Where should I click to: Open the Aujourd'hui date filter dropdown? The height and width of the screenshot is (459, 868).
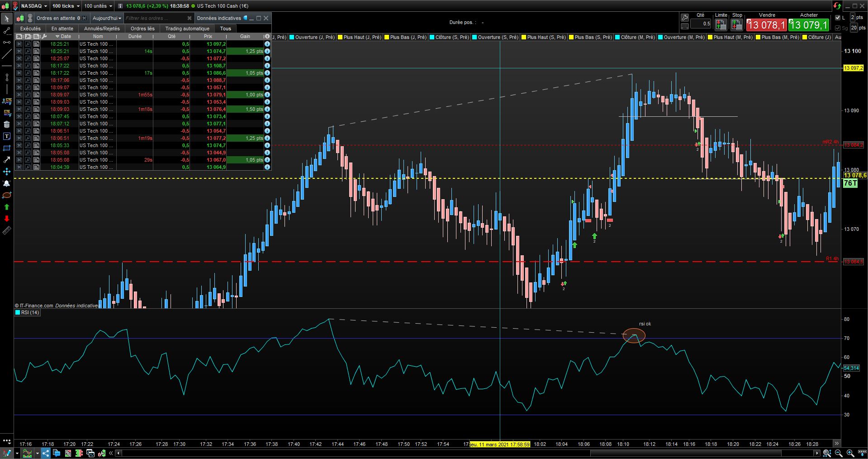pos(107,18)
